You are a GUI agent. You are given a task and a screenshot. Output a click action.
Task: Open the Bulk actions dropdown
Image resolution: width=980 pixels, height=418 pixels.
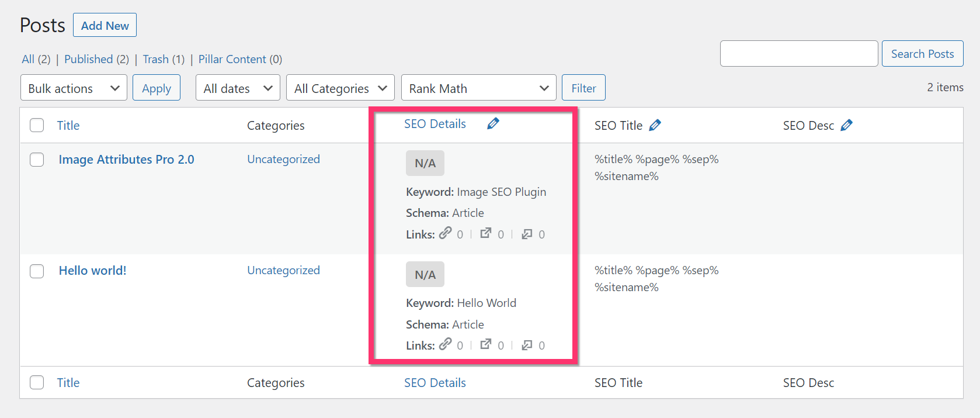tap(74, 88)
